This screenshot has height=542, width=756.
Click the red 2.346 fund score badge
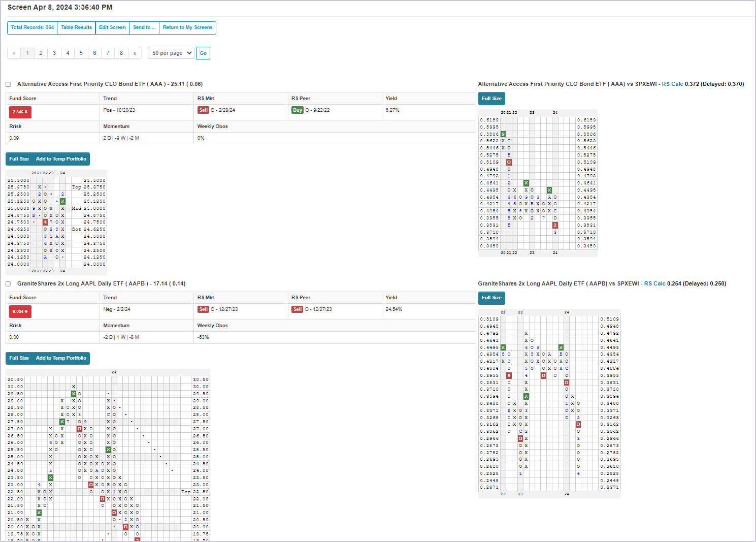(20, 112)
